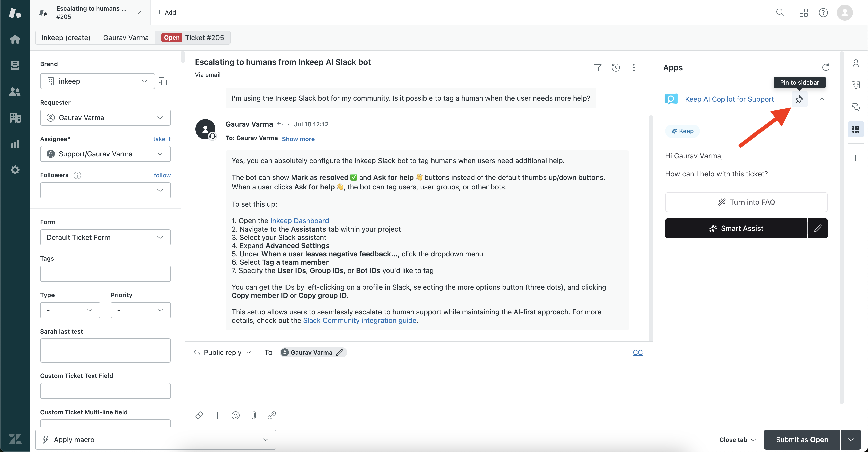
Task: Click the conversation filter funnel icon
Action: pyautogui.click(x=598, y=68)
